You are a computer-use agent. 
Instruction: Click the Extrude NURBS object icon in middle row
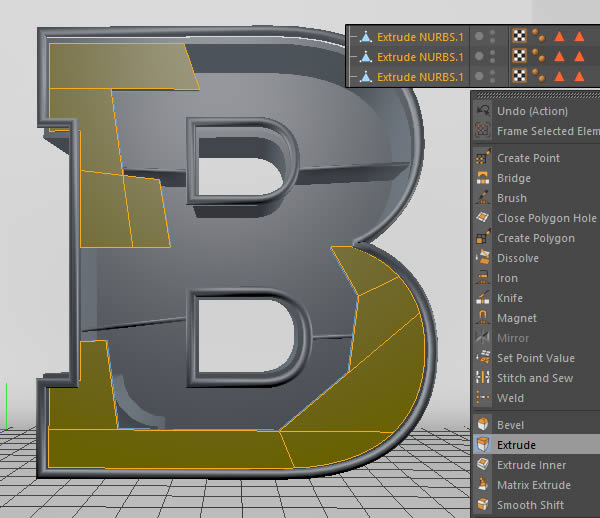(x=366, y=57)
